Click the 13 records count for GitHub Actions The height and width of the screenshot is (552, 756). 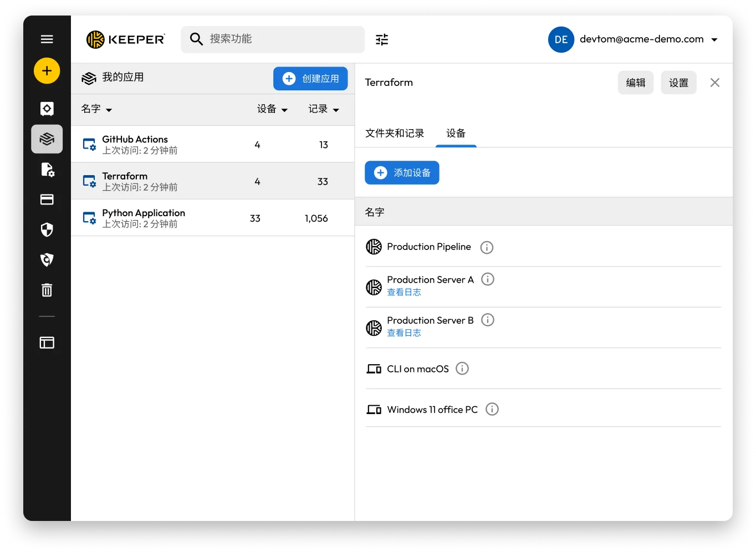point(324,145)
